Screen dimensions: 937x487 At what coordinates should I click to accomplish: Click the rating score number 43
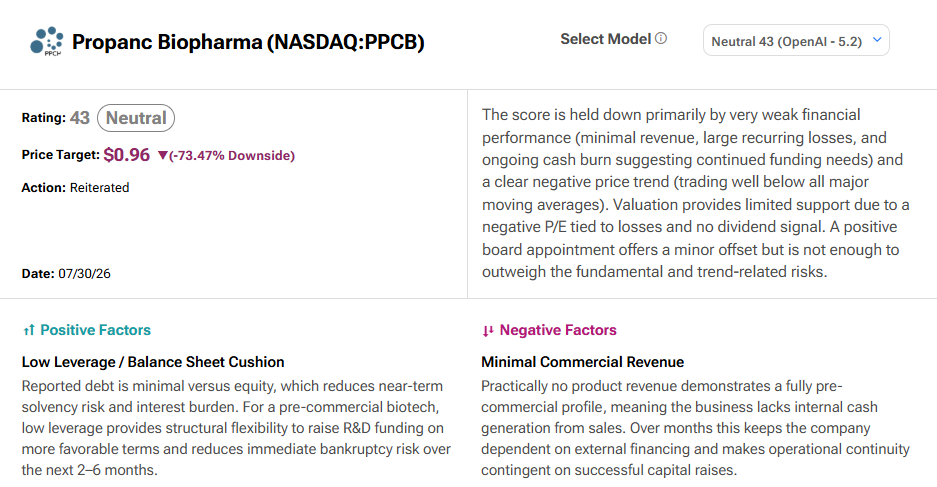(79, 118)
